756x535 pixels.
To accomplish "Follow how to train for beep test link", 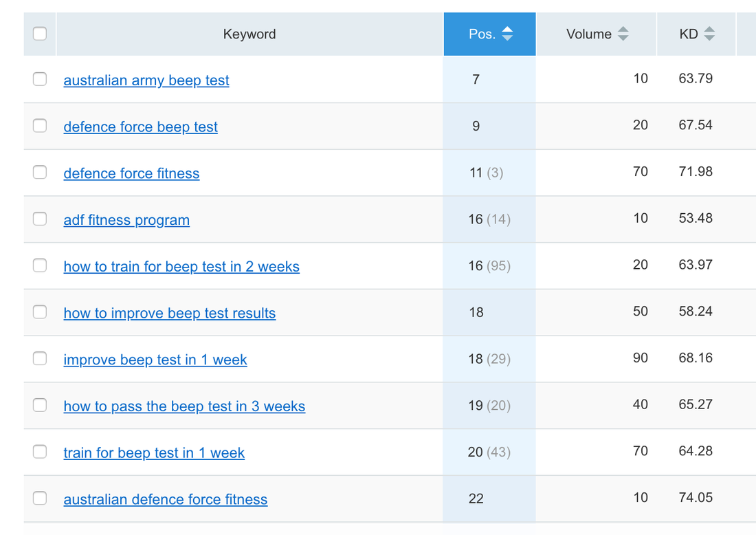I will 181,267.
